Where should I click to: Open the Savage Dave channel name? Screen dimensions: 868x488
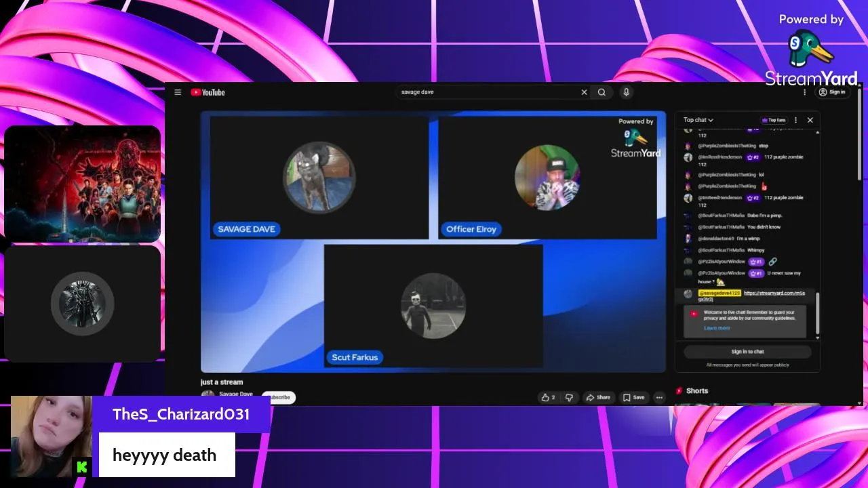[236, 394]
